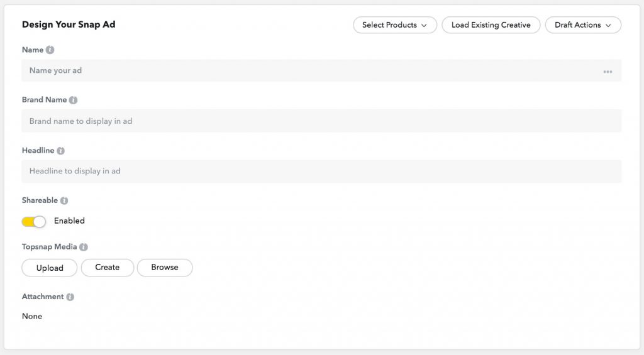Click the info icon beside Shareable label
This screenshot has width=644, height=355.
(64, 200)
